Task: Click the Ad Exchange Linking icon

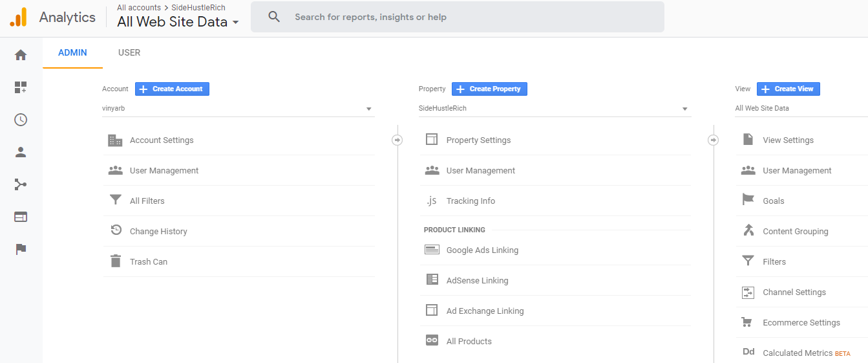Action: tap(432, 310)
